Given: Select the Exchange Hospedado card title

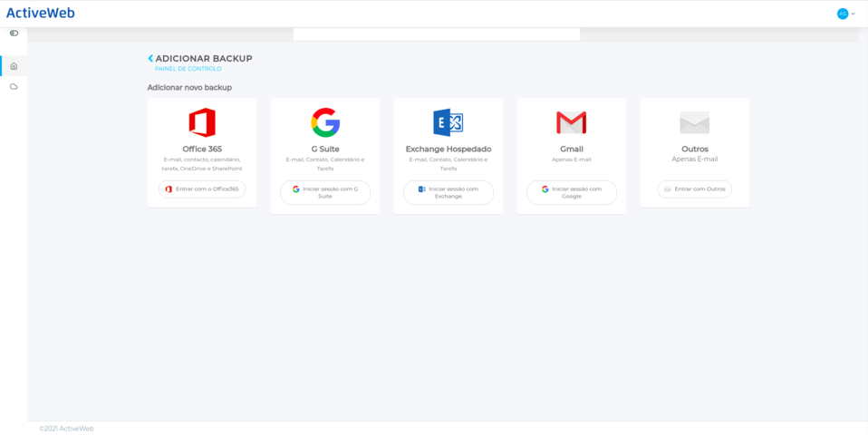Looking at the screenshot, I should (x=448, y=149).
